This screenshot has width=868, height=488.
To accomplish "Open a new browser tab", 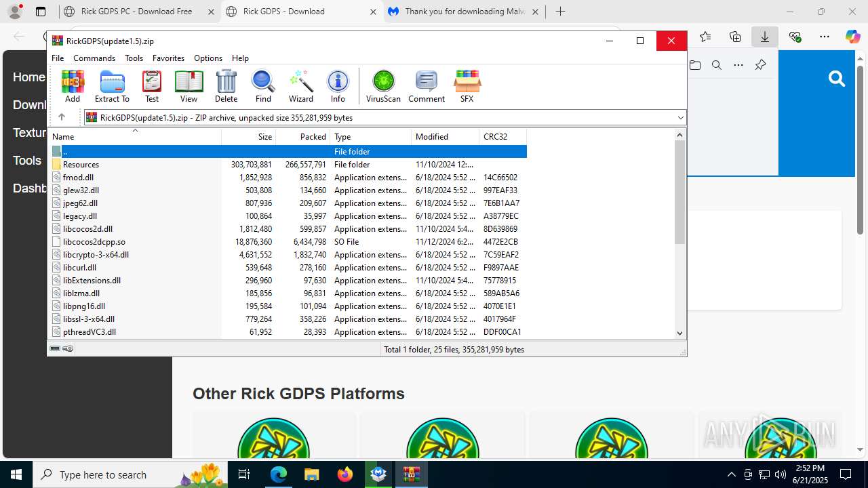I will pyautogui.click(x=560, y=12).
